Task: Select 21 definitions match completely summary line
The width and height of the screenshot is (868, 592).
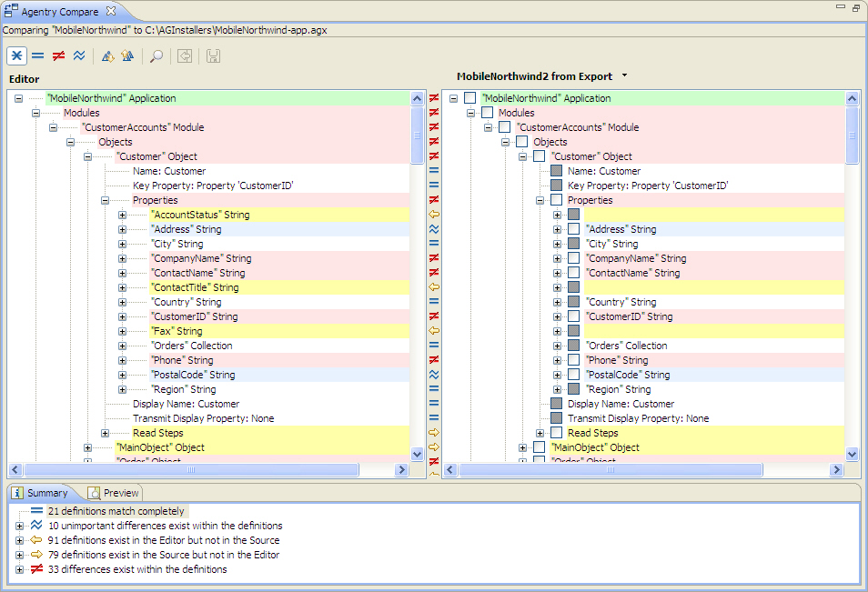Action: coord(116,511)
